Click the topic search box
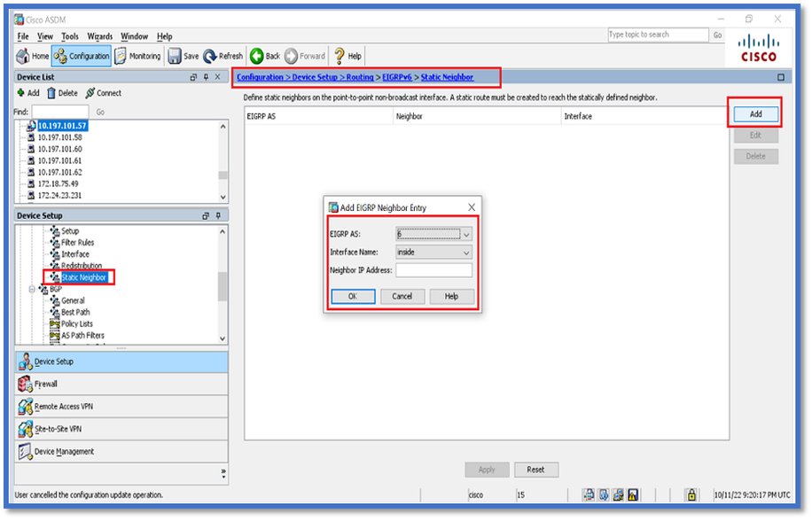This screenshot has height=521, width=812. pos(658,35)
